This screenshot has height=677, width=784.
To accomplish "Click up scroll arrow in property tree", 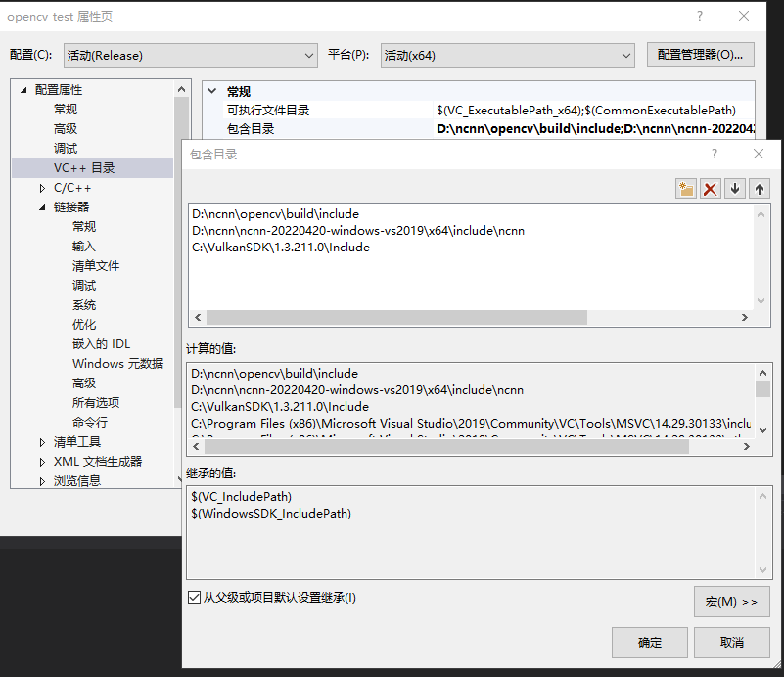I will click(181, 89).
